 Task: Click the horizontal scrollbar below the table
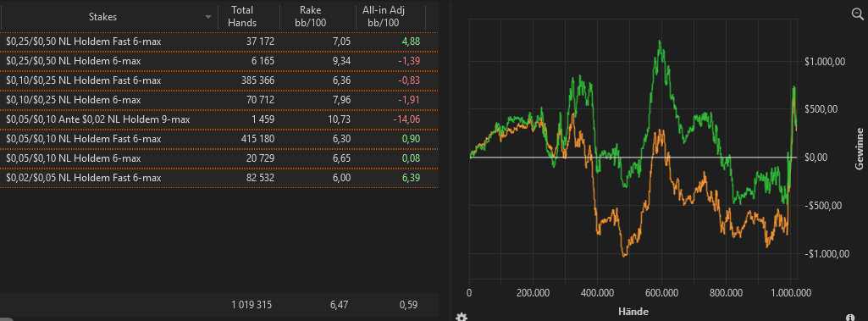(x=219, y=318)
